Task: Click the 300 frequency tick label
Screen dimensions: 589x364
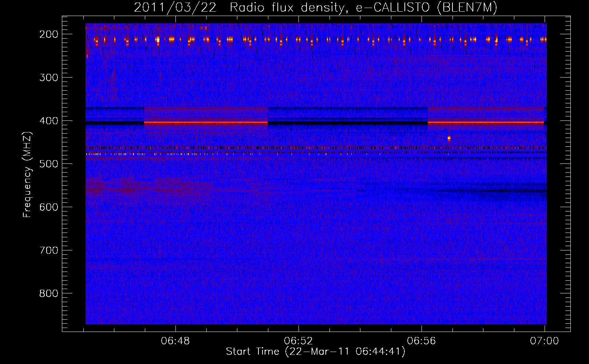Action: click(49, 78)
